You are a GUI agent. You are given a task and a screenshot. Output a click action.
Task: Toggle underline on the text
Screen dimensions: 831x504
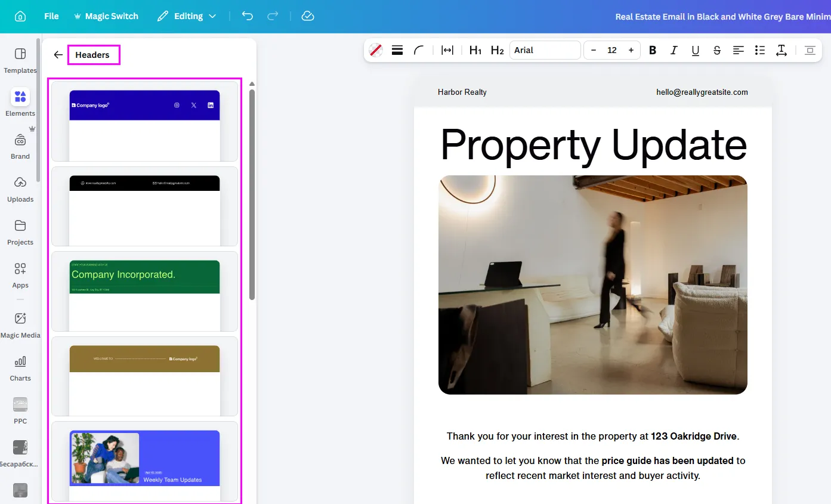click(x=696, y=50)
